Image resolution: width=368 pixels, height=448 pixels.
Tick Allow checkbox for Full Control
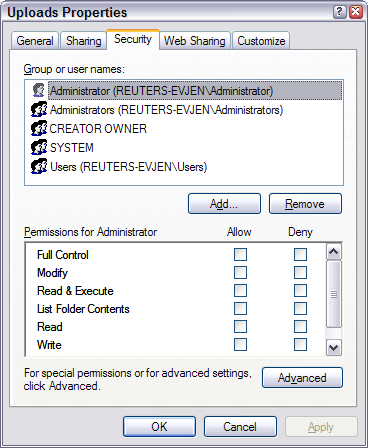coord(240,254)
